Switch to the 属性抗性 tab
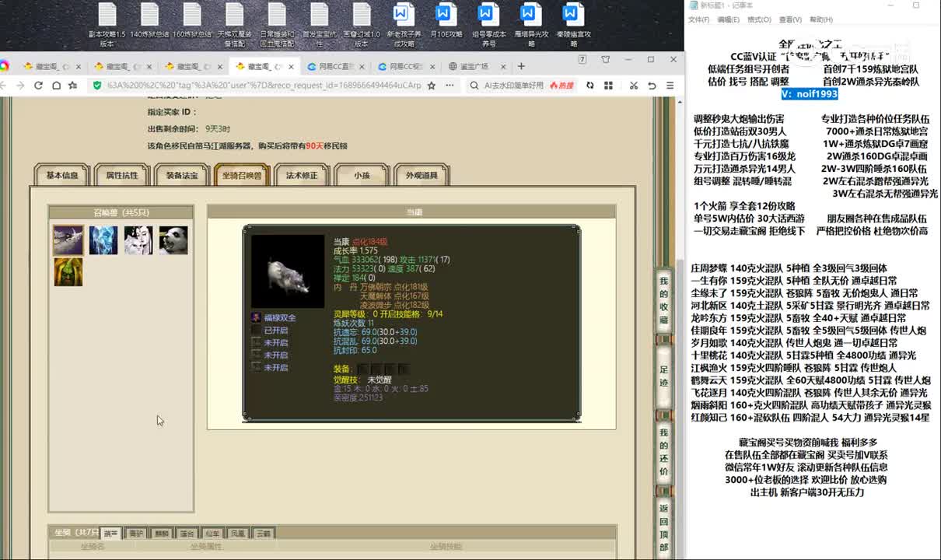 [x=122, y=176]
